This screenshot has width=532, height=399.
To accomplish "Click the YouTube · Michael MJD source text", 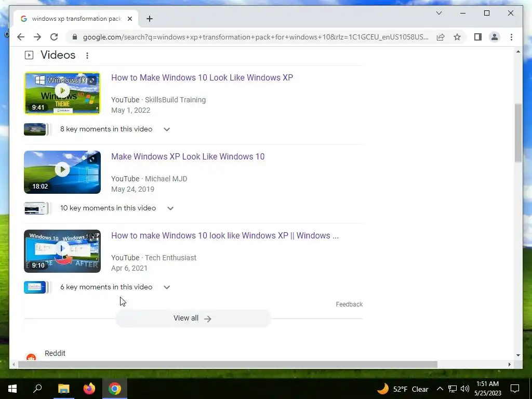I will pos(149,179).
